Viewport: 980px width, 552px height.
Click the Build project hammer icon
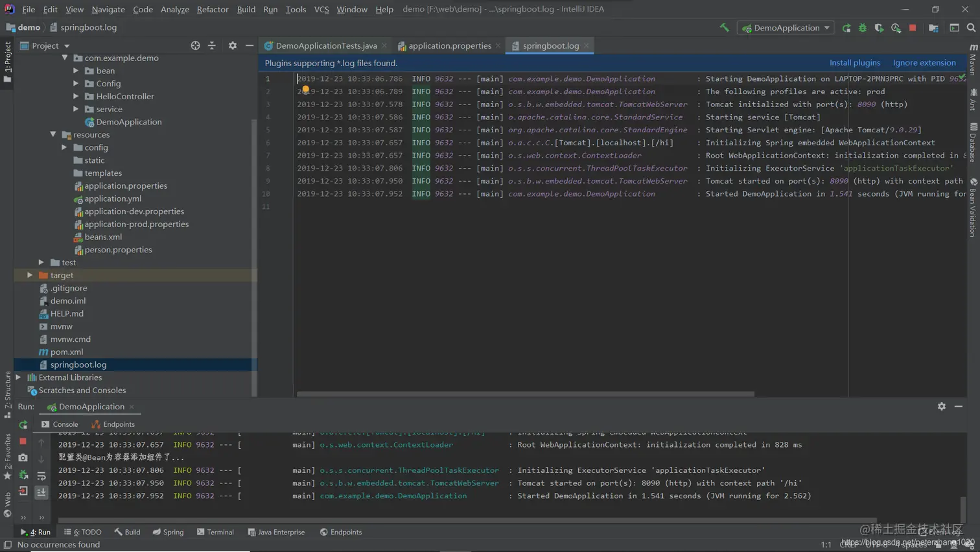coord(724,28)
